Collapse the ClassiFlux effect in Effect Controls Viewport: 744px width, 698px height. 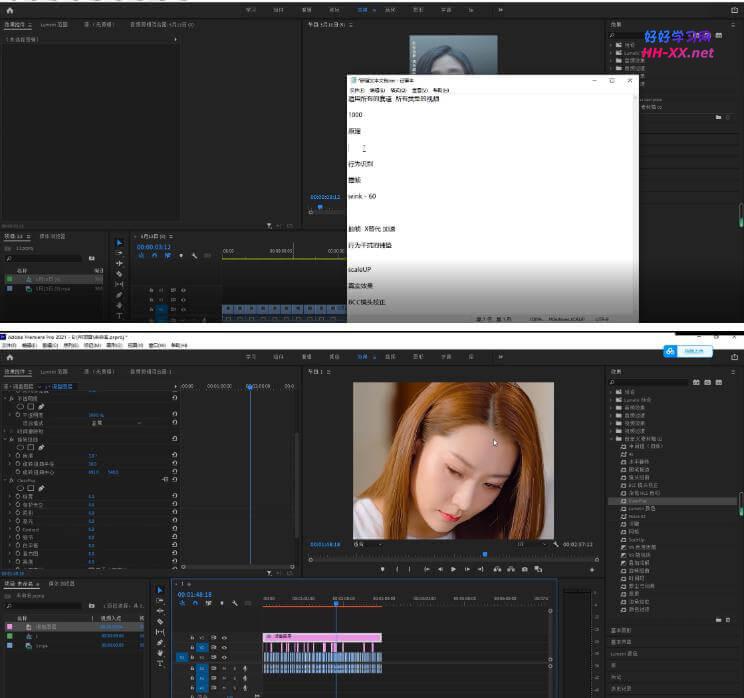(5, 480)
